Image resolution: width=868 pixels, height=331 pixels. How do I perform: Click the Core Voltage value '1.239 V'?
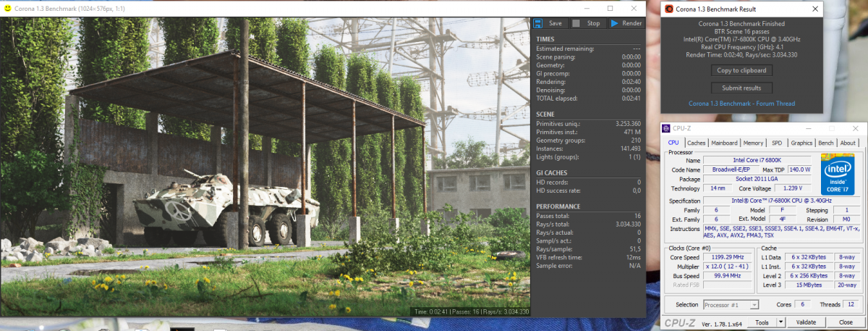[x=794, y=188]
